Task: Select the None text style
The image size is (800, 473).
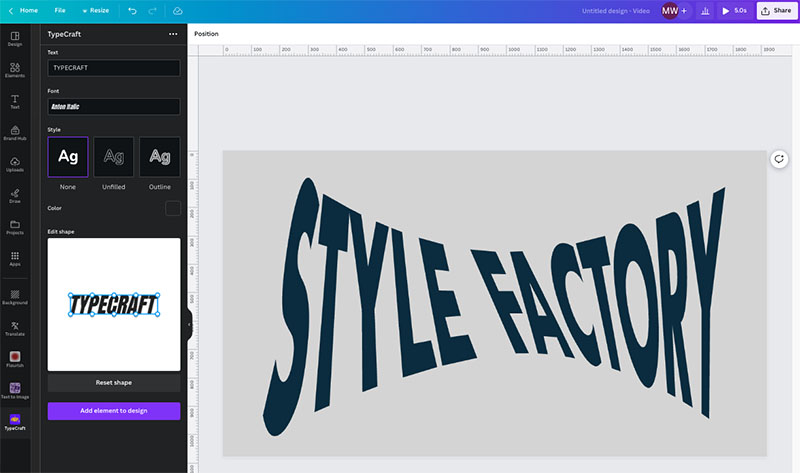Action: coord(68,157)
